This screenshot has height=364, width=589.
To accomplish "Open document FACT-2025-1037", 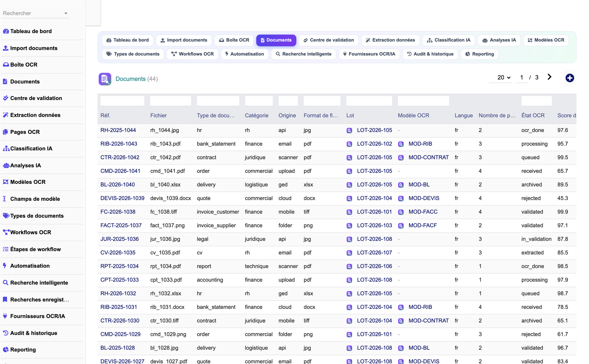I will point(121,226).
